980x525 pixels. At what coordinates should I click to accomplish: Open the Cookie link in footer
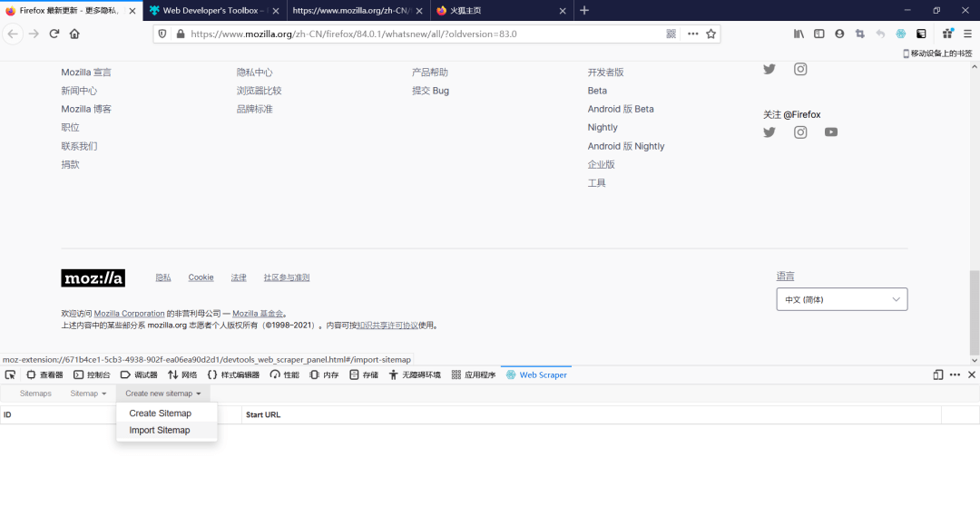[x=201, y=277]
